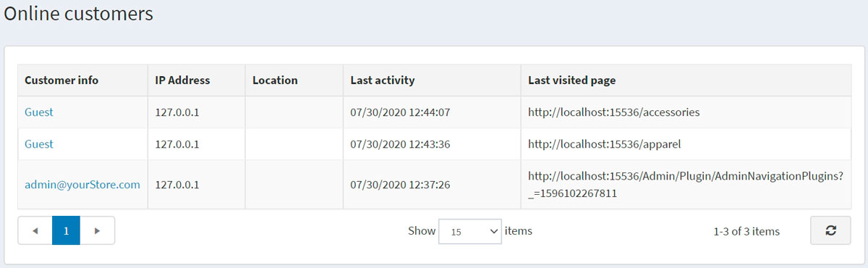Click the 12:43:36 last activity cell
The image size is (868, 268).
432,144
